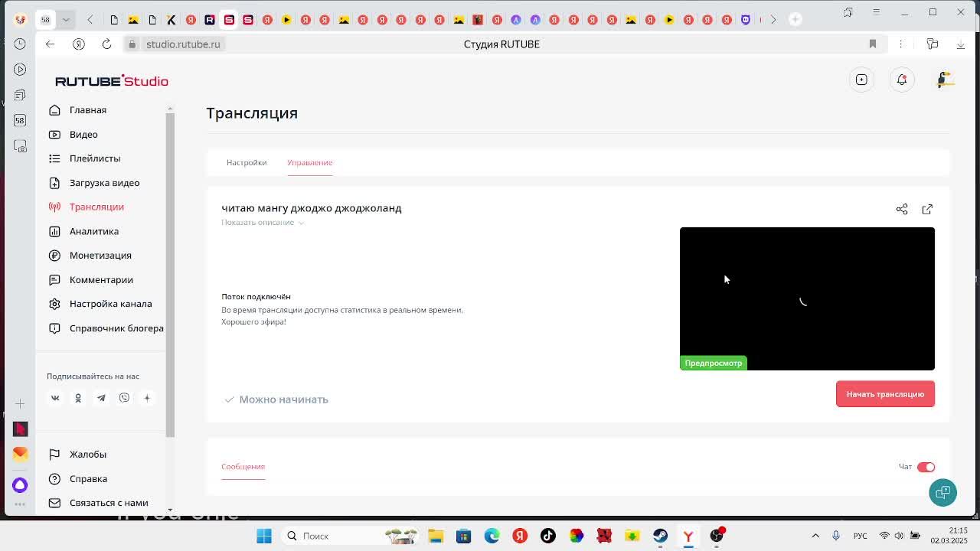Click the Поток подключён text
Image resolution: width=980 pixels, height=551 pixels.
(x=256, y=296)
